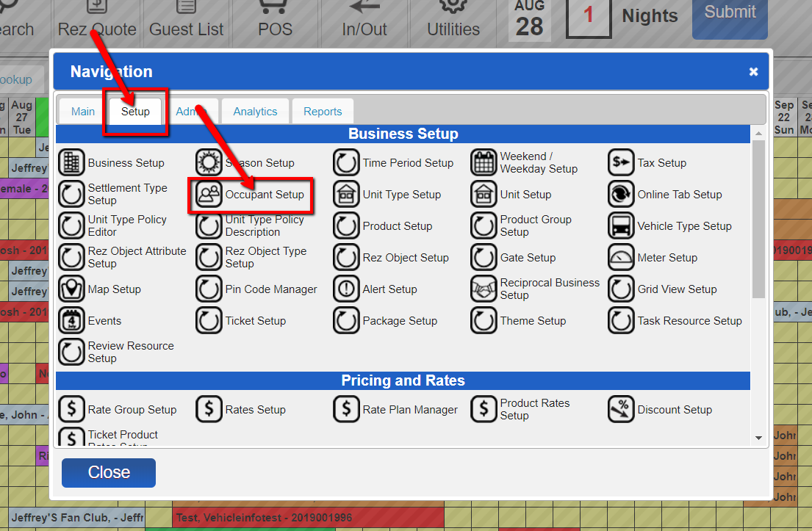Screen dimensions: 812x531
Task: Open Vehicle Type Setup bus icon
Action: point(621,225)
